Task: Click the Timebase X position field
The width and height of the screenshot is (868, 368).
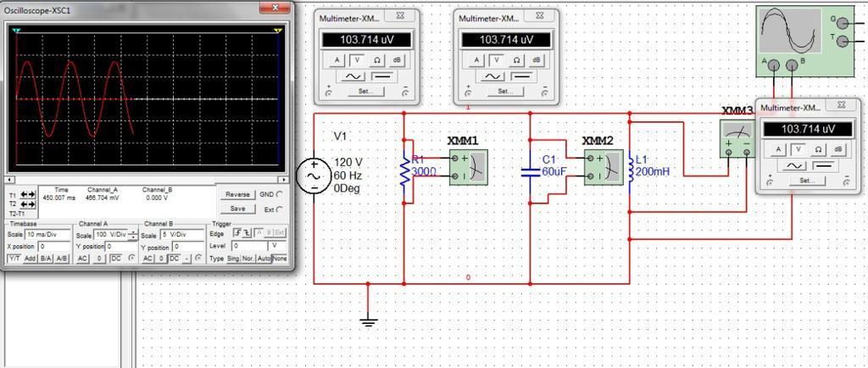Action: (54, 247)
